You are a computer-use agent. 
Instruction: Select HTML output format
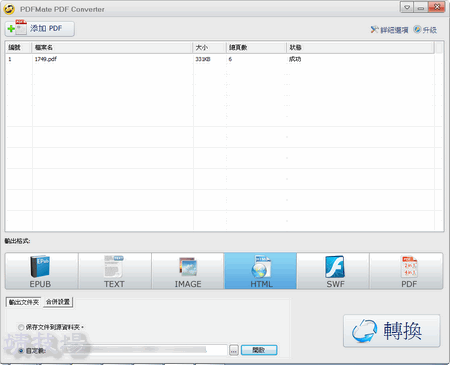(x=261, y=271)
